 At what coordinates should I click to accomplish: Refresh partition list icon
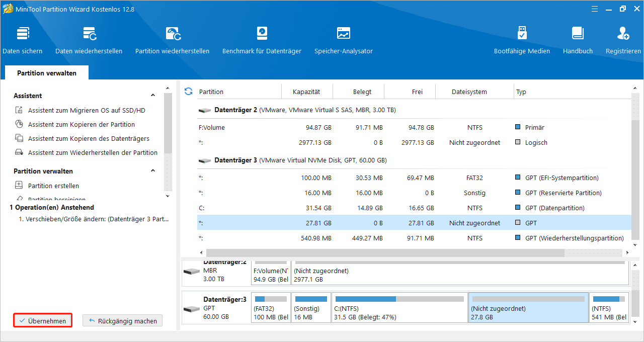189,92
